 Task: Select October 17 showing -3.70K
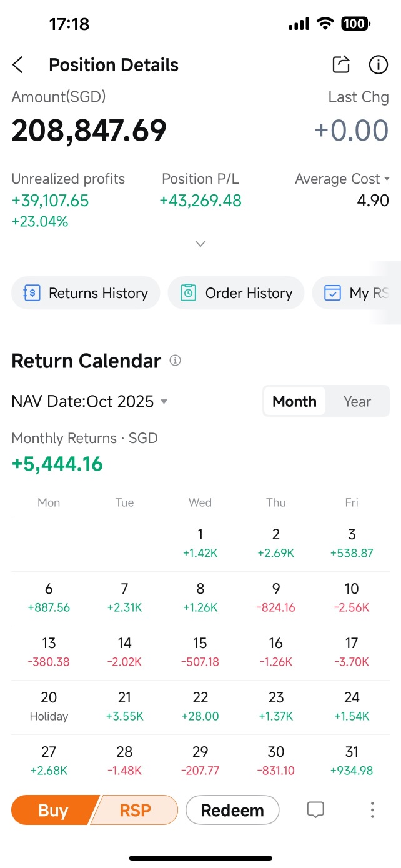[x=352, y=652]
